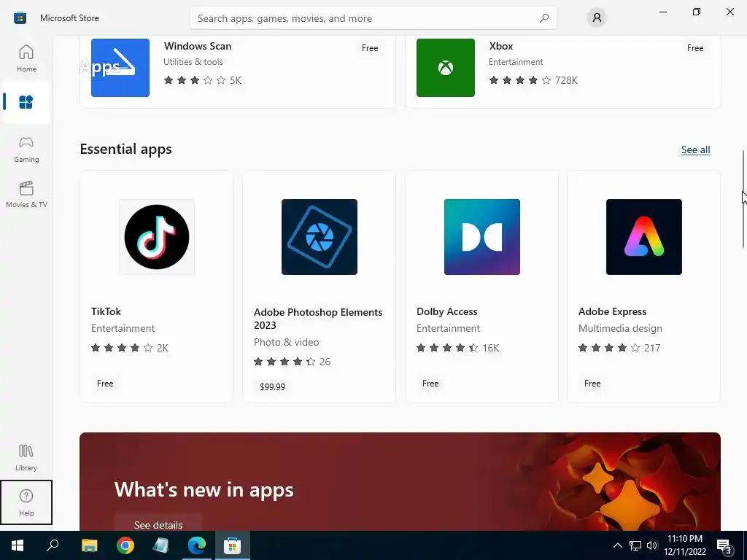
Task: Click the $99.99 price on Photoshop Elements
Action: [272, 386]
